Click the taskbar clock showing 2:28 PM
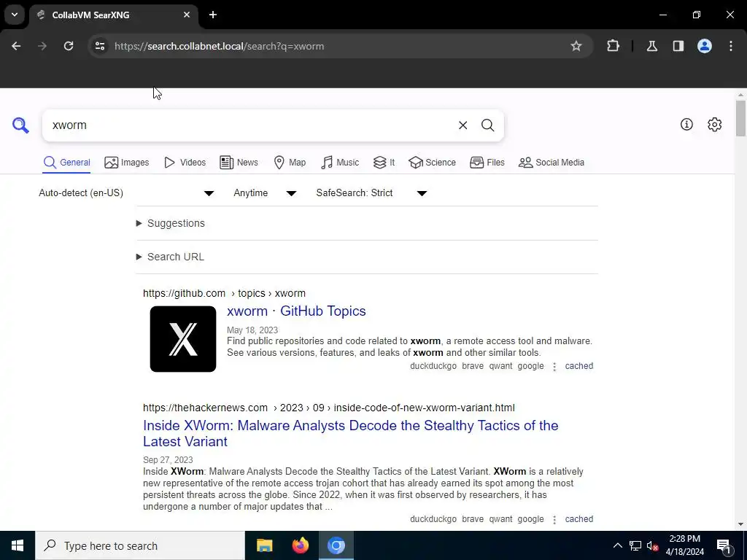This screenshot has width=747, height=560. [x=684, y=545]
